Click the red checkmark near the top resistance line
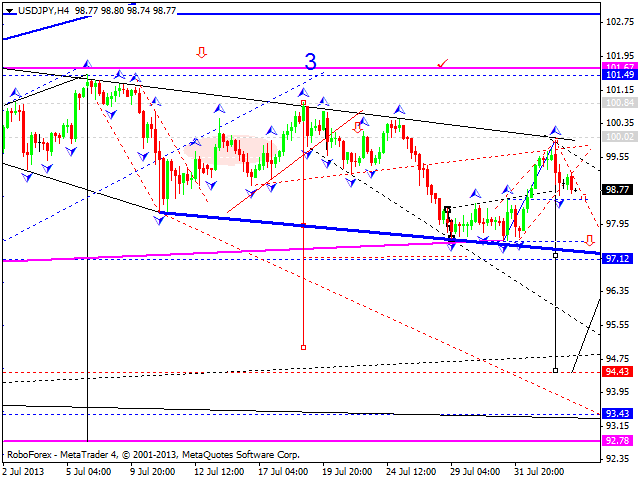640x480 pixels. coord(443,63)
